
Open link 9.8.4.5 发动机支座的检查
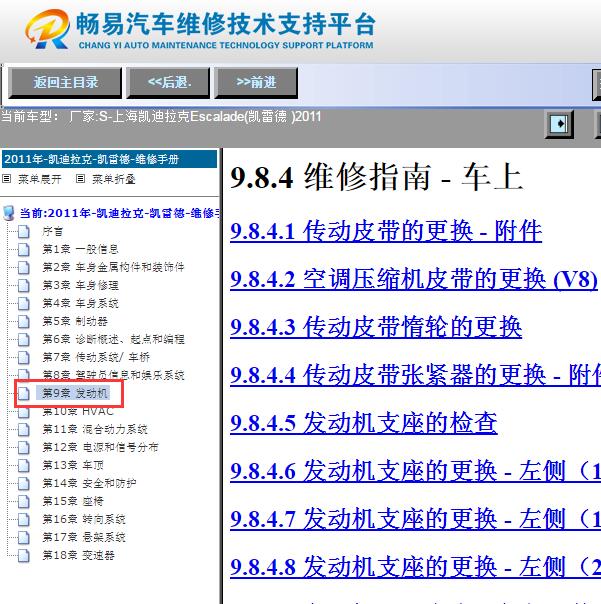pyautogui.click(x=363, y=423)
